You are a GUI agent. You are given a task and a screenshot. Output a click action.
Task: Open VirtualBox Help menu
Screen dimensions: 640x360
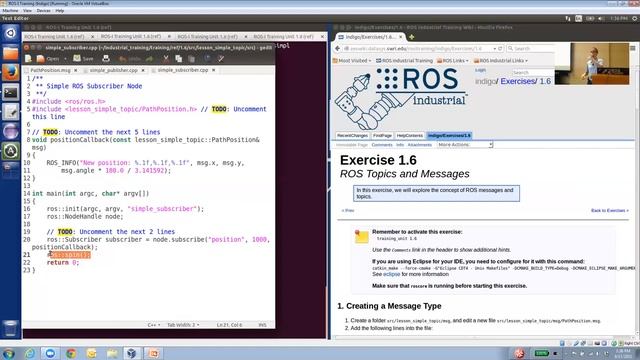[x=60, y=10]
